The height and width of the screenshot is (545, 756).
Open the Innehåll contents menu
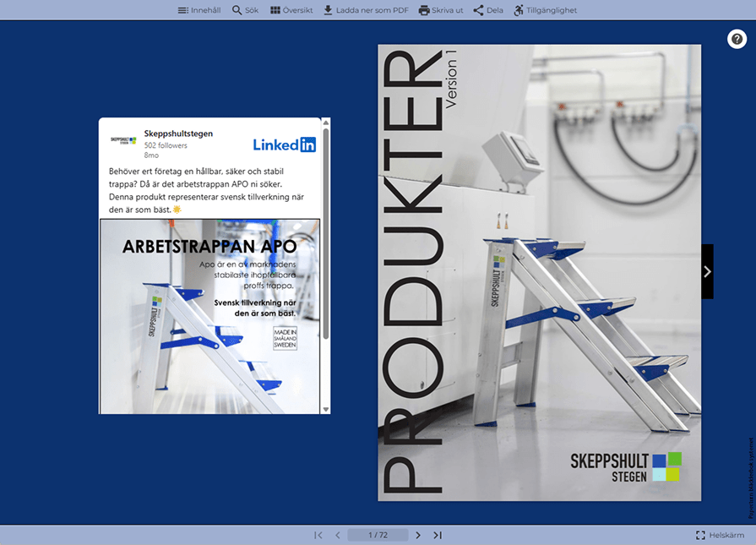[x=199, y=10]
